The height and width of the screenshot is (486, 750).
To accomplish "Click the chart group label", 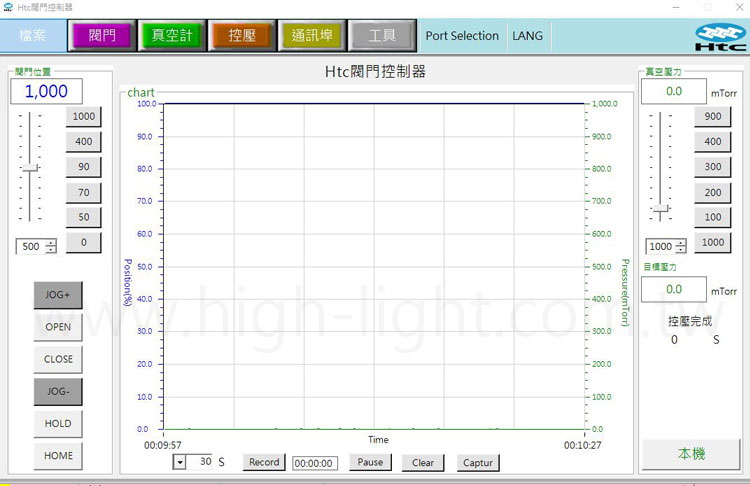I will click(x=141, y=92).
